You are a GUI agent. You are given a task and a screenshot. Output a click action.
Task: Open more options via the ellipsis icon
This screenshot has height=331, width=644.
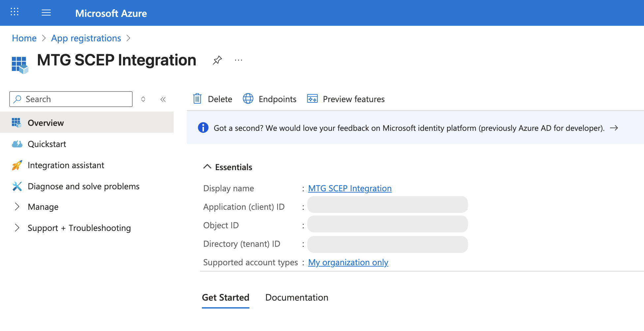pyautogui.click(x=238, y=60)
